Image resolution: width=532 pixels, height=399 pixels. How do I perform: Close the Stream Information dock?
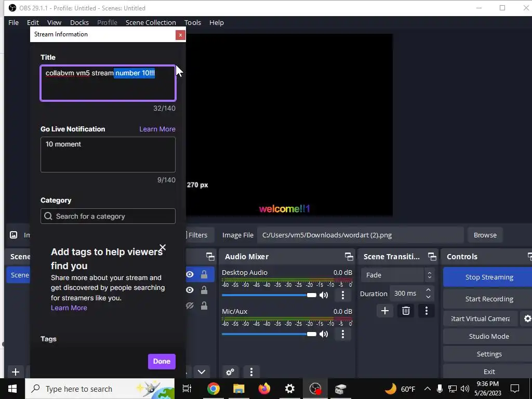180,35
